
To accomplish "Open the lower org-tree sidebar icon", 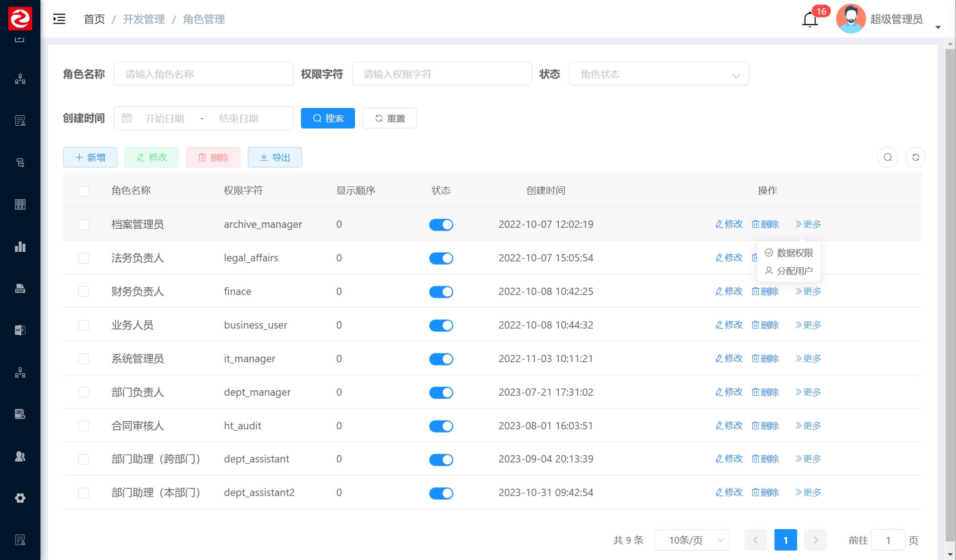I will [x=20, y=373].
